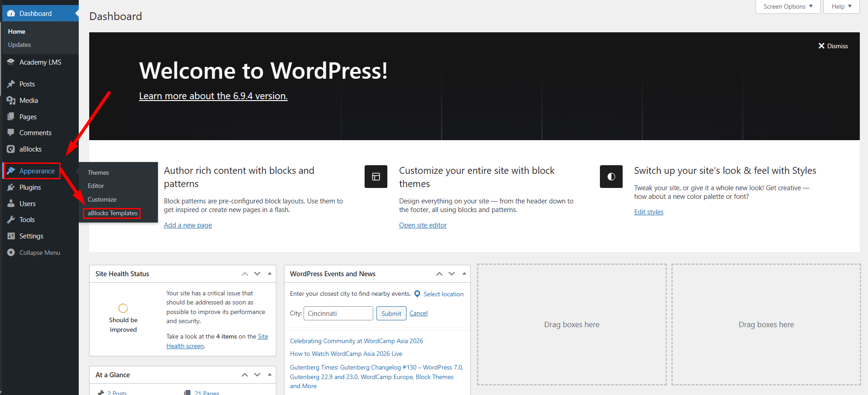The height and width of the screenshot is (395, 868).
Task: Go to the Posts menu
Action: tap(40, 84)
